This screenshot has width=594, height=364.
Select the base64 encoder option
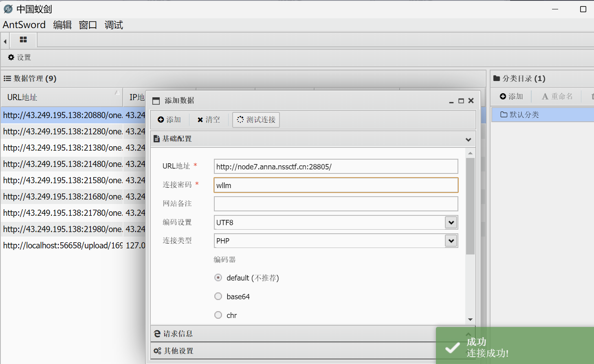218,296
